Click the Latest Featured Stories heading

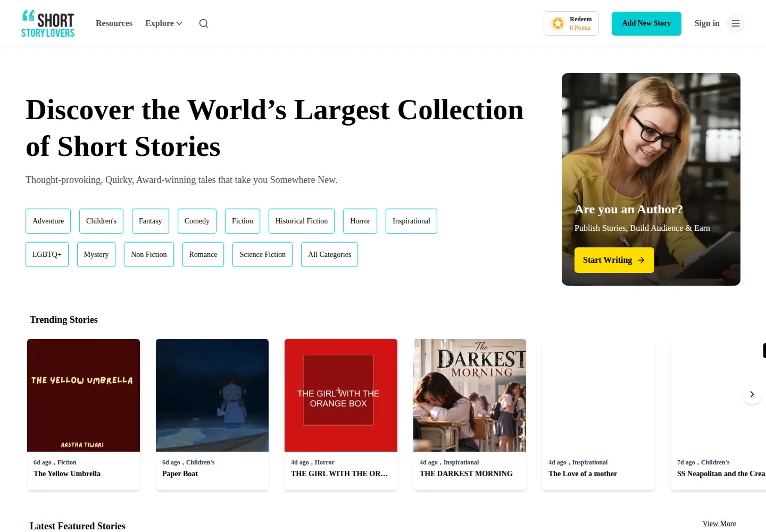(78, 526)
